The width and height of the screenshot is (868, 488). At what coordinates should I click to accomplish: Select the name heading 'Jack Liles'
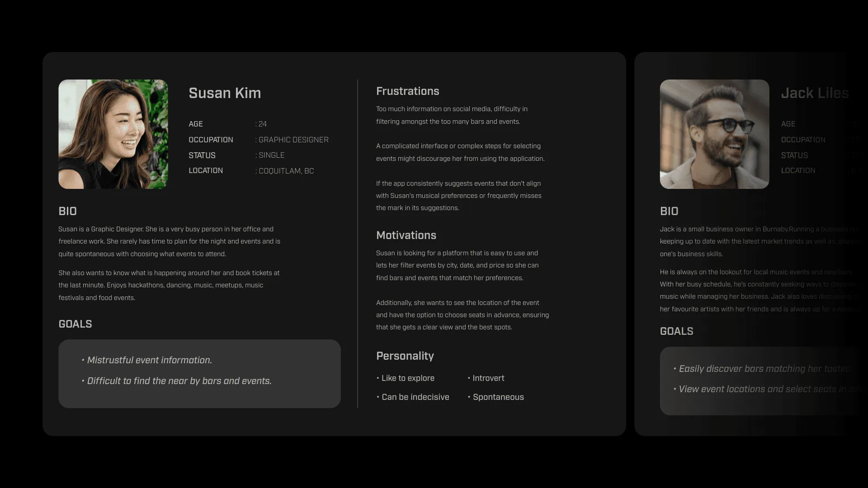point(815,93)
